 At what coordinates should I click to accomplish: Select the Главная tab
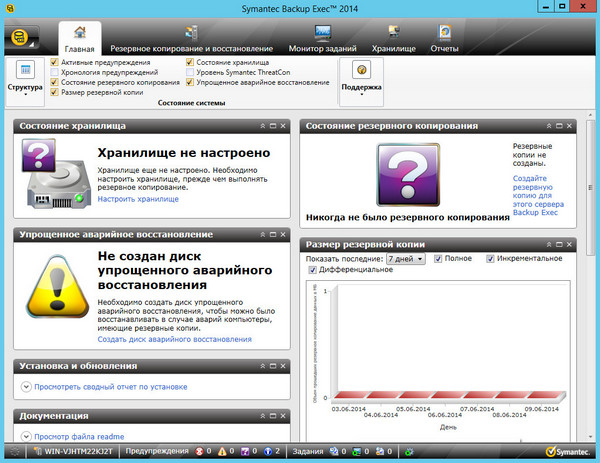coord(80,39)
